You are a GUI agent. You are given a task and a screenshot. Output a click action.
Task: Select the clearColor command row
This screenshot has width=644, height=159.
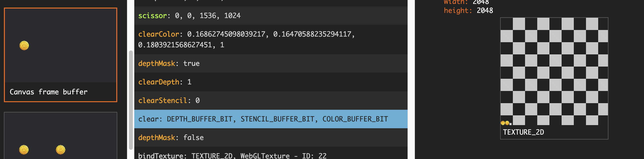click(x=271, y=39)
